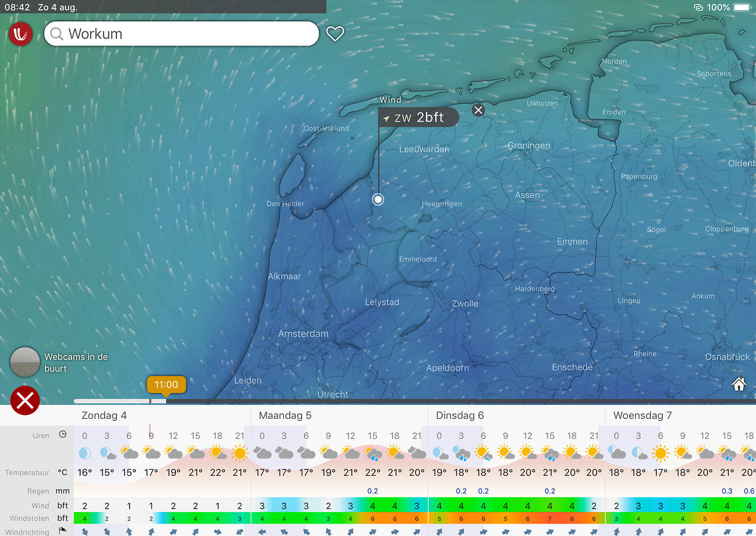This screenshot has height=536, width=756.
Task: Click the Dinsdag 9:00 sunny icon
Action: coord(505,453)
